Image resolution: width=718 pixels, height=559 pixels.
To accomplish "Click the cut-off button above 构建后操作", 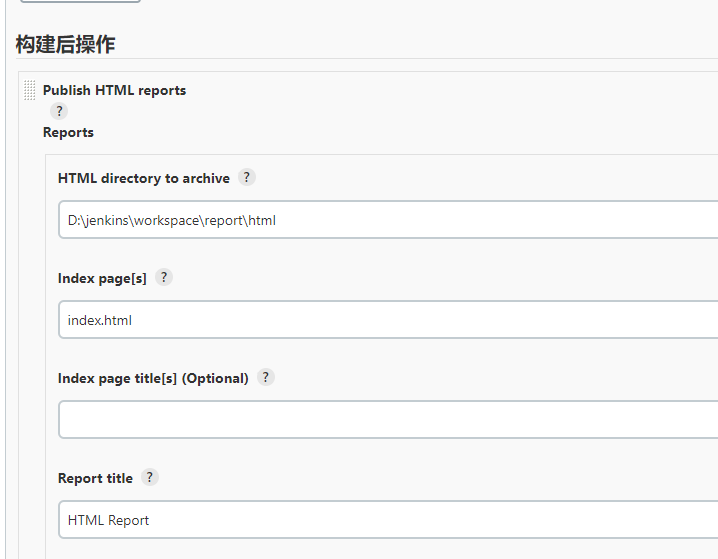I will click(80, 1).
